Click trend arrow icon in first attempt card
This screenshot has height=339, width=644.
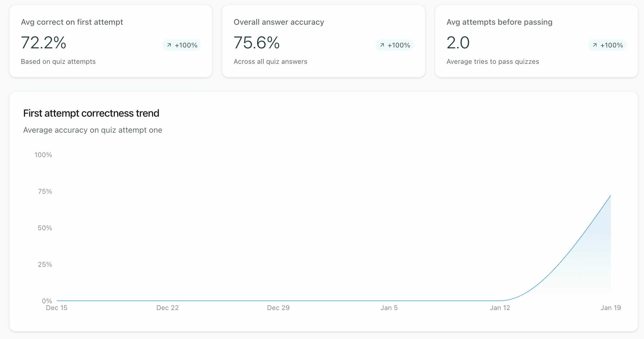[x=169, y=45]
